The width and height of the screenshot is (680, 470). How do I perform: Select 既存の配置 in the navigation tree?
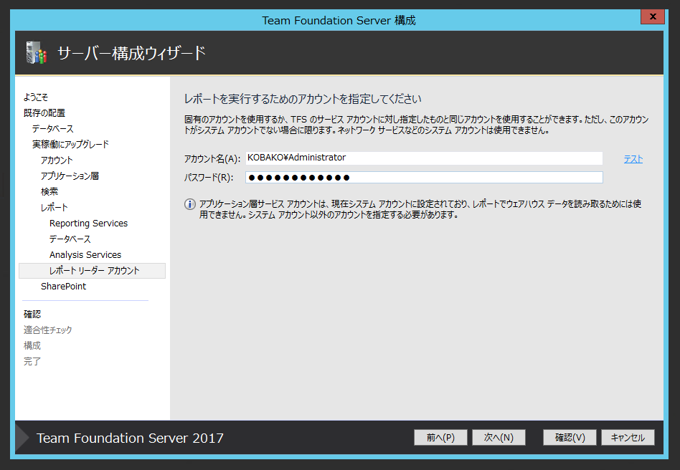(x=44, y=113)
